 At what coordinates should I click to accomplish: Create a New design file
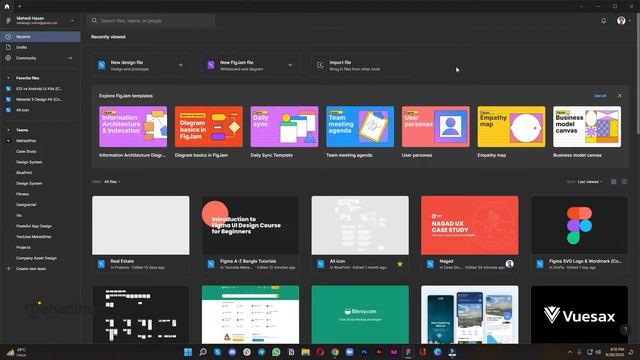(x=140, y=65)
